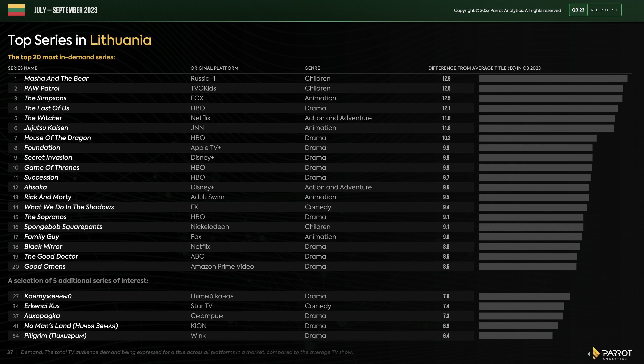Select the Лихорадка series name
Image resolution: width=644 pixels, height=364 pixels.
[x=42, y=316]
